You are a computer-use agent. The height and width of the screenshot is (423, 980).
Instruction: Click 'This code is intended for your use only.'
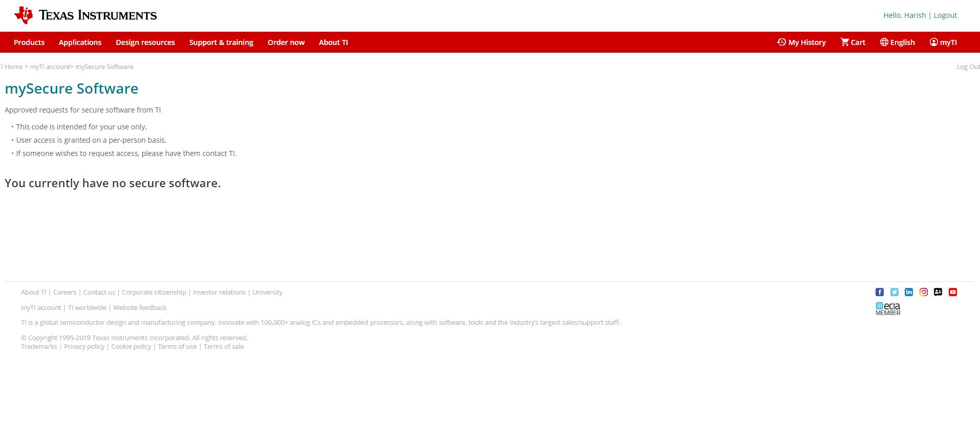81,127
